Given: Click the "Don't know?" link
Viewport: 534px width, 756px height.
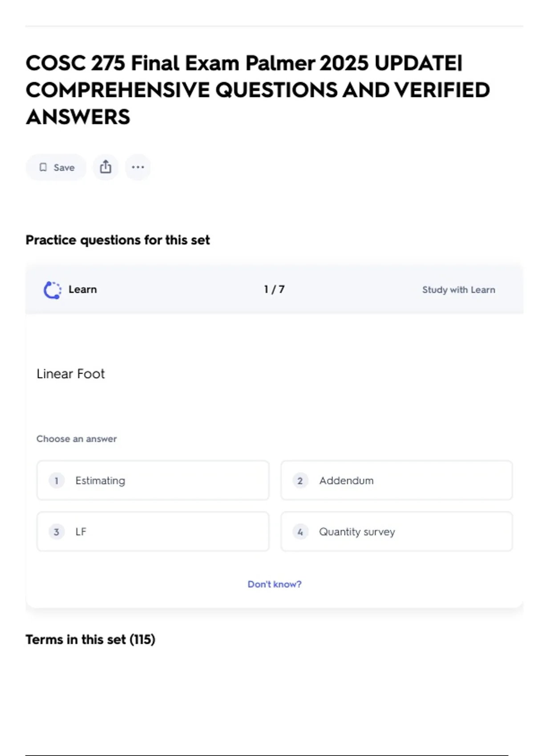Looking at the screenshot, I should 275,584.
